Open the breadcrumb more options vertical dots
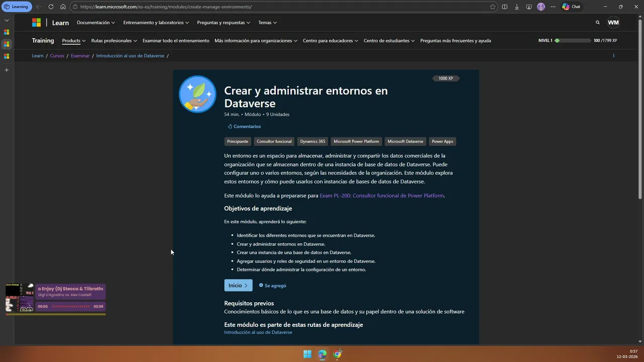This screenshot has width=644, height=362. (x=613, y=56)
